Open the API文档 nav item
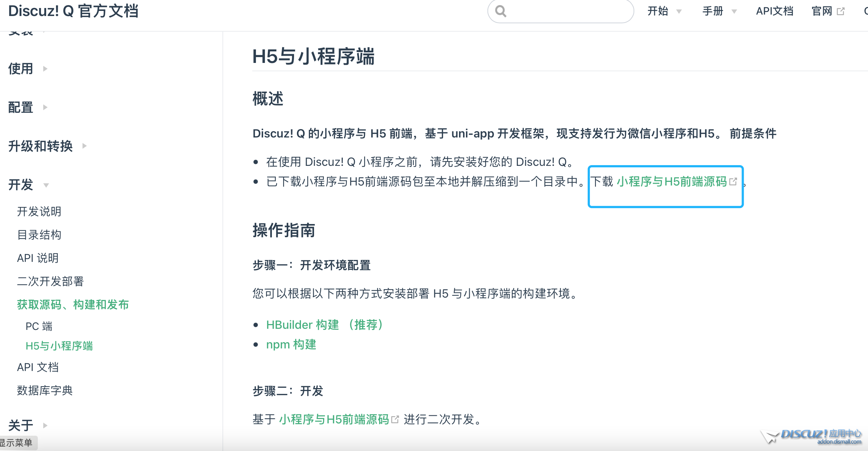 [775, 11]
